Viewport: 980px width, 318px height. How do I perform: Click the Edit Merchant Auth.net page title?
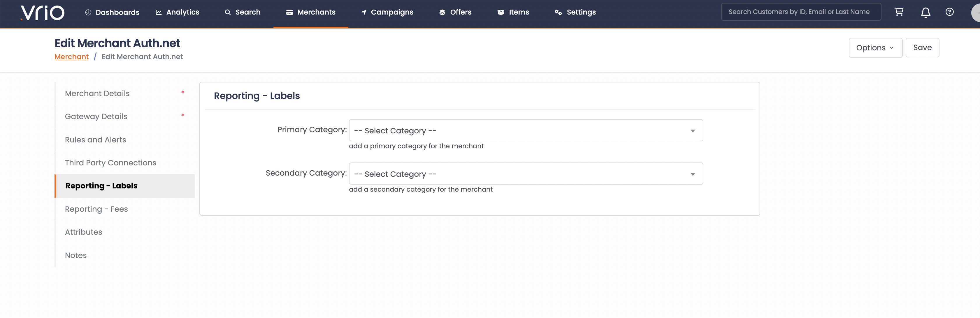point(117,43)
